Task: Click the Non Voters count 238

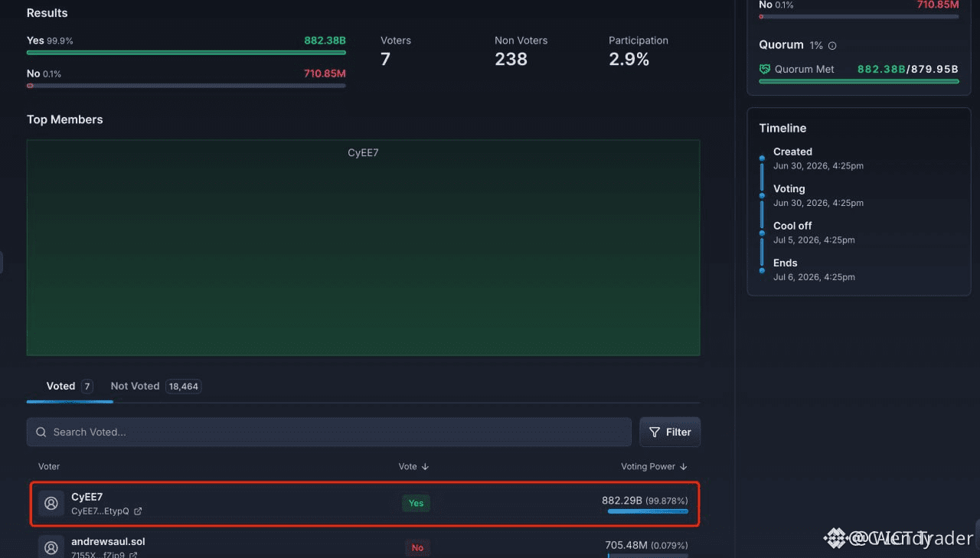Action: click(x=511, y=59)
